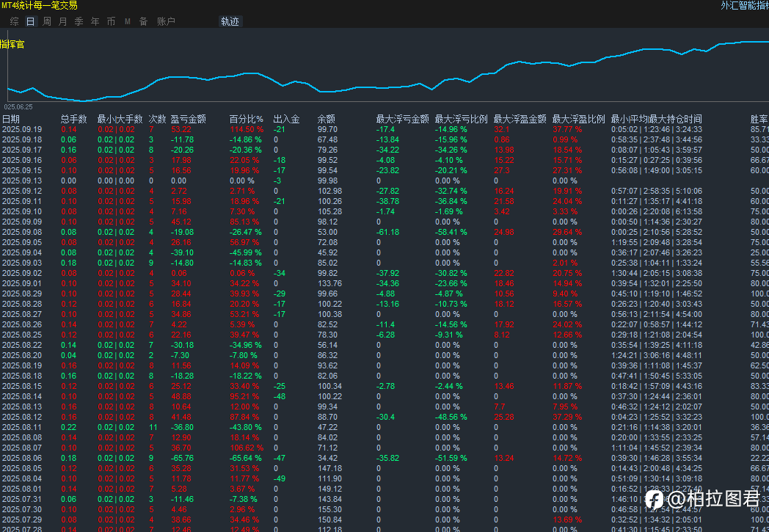This screenshot has width=769, height=532.
Task: Click the 百分比% column header
Action: [246, 119]
